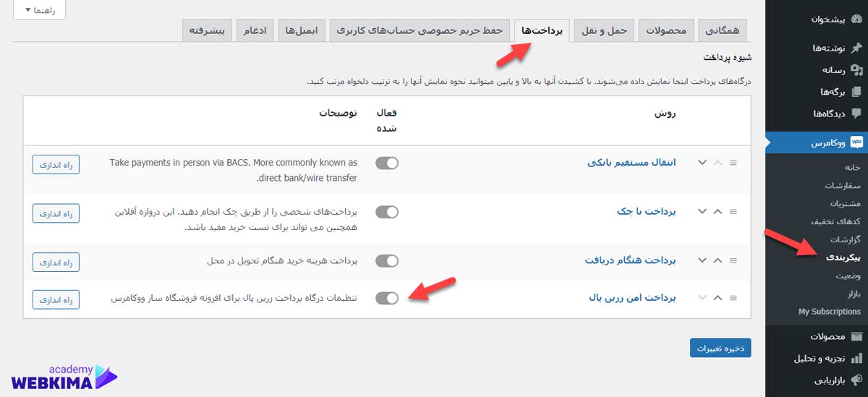Click راه اندازی for پرداخت هنگام دریافت
Screen dimensions: 868x397
(x=56, y=262)
